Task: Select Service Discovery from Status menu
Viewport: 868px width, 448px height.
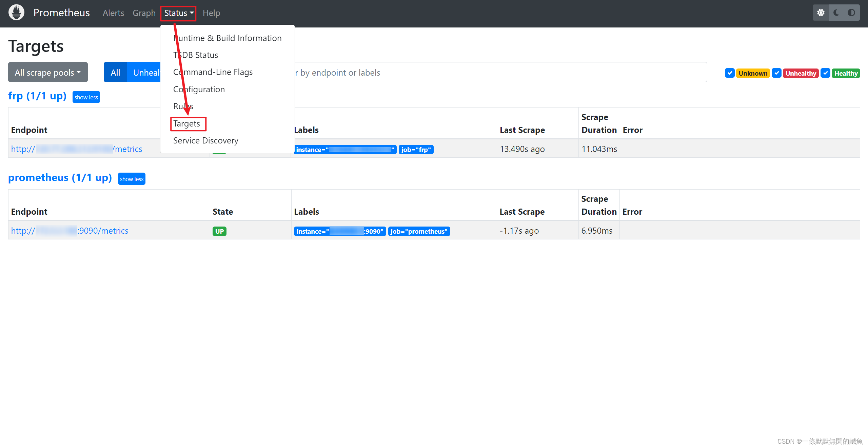Action: [205, 140]
